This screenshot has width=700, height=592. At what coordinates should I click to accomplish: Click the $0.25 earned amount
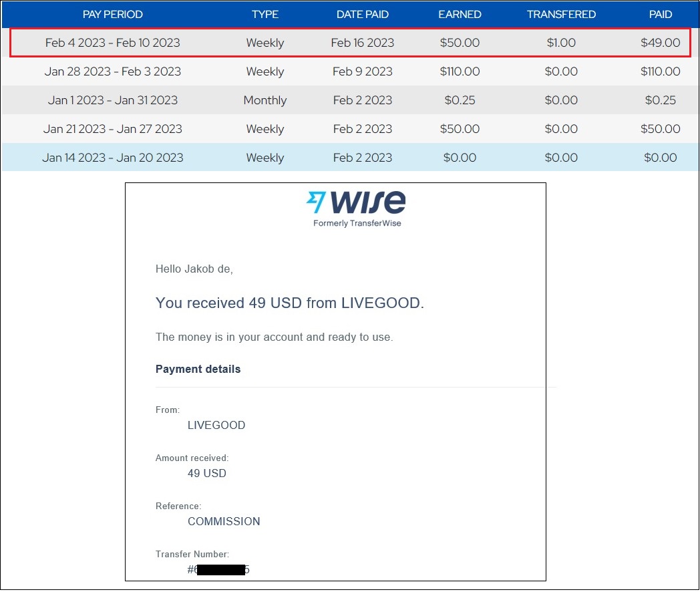460,100
